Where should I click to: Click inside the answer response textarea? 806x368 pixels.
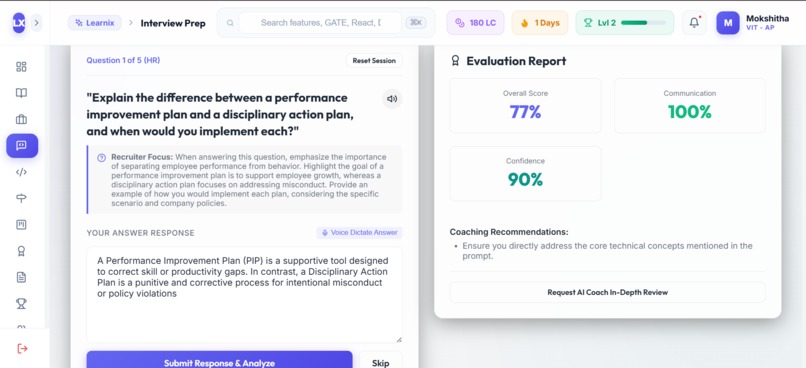244,295
